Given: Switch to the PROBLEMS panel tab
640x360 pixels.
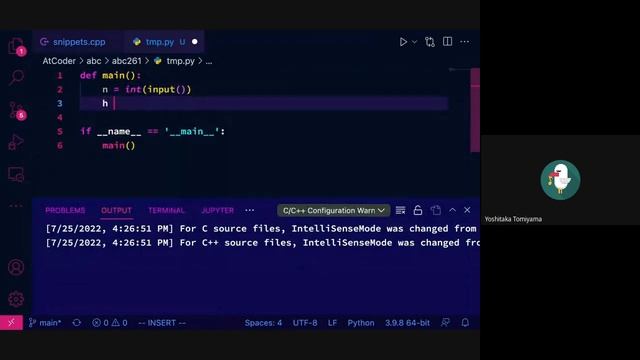Looking at the screenshot, I should click(x=65, y=210).
